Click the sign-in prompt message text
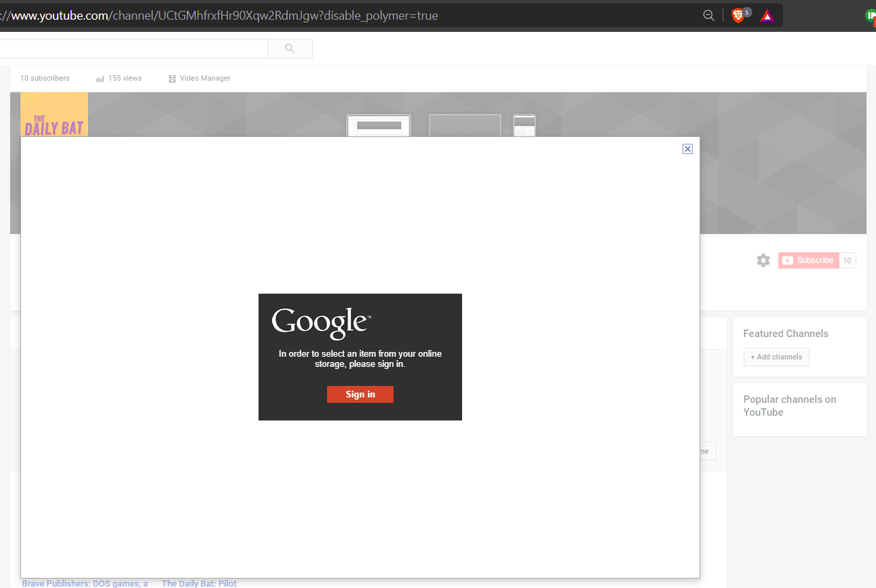 (x=360, y=359)
